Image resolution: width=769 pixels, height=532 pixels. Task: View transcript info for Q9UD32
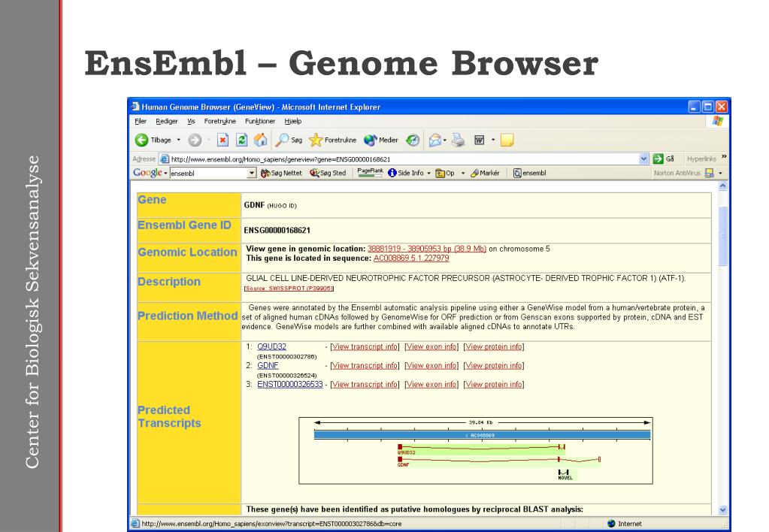tap(365, 346)
